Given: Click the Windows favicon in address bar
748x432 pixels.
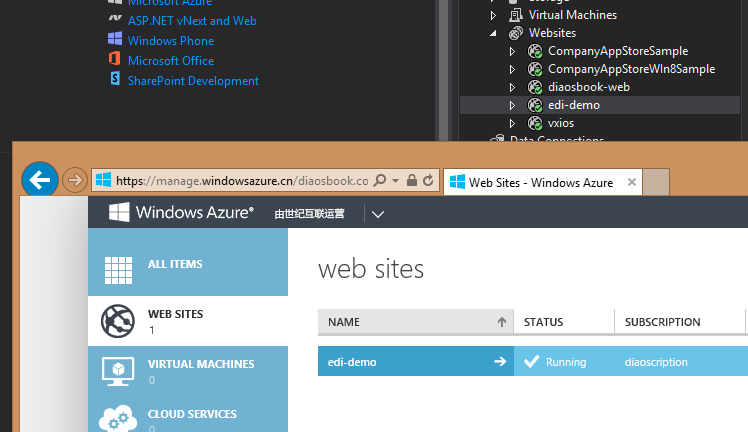Looking at the screenshot, I should click(x=103, y=180).
